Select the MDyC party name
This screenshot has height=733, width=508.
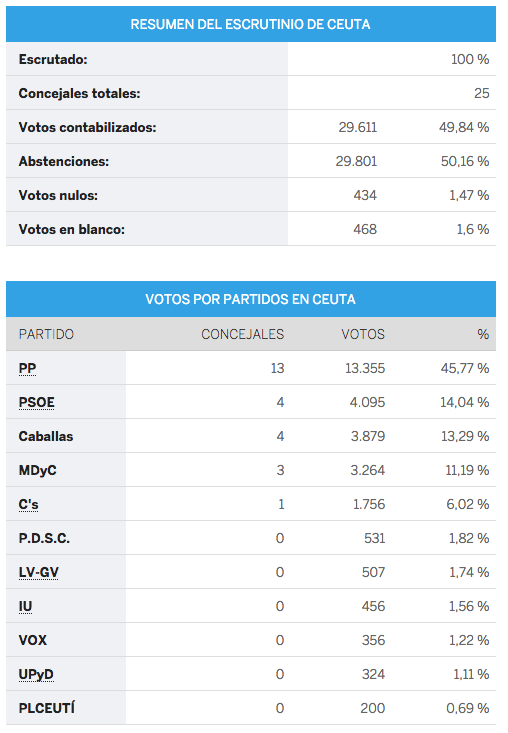pos(37,470)
